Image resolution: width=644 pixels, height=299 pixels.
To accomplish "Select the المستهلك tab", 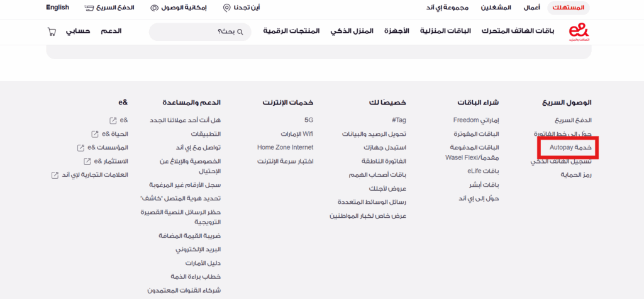I will tap(568, 8).
